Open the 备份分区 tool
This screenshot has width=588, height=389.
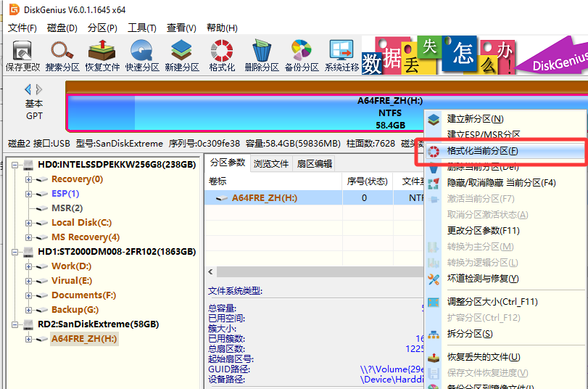click(302, 56)
